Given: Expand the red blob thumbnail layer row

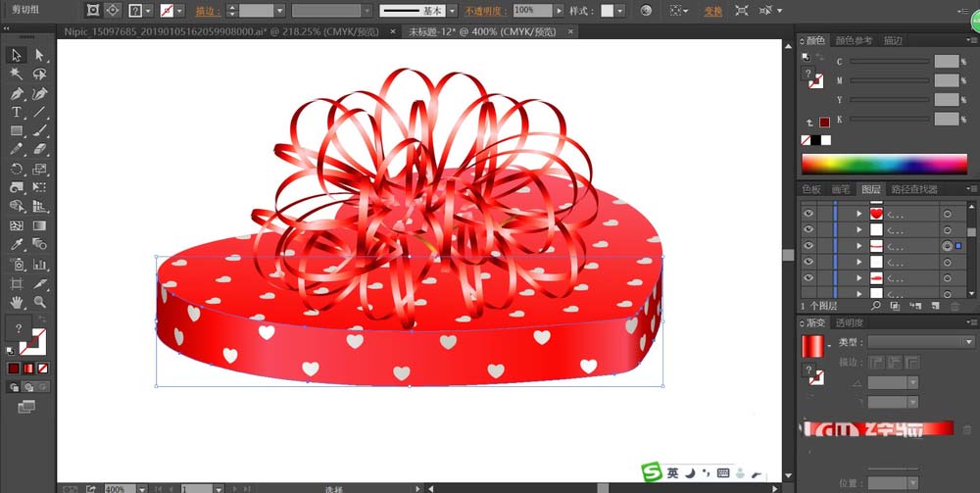Looking at the screenshot, I should coord(861,278).
